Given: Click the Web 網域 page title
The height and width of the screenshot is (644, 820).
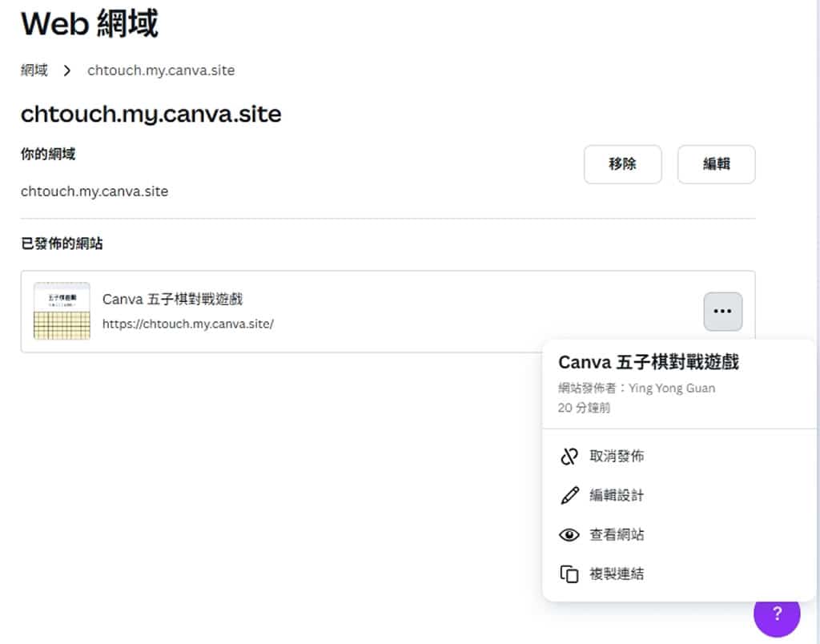Looking at the screenshot, I should coord(90,23).
